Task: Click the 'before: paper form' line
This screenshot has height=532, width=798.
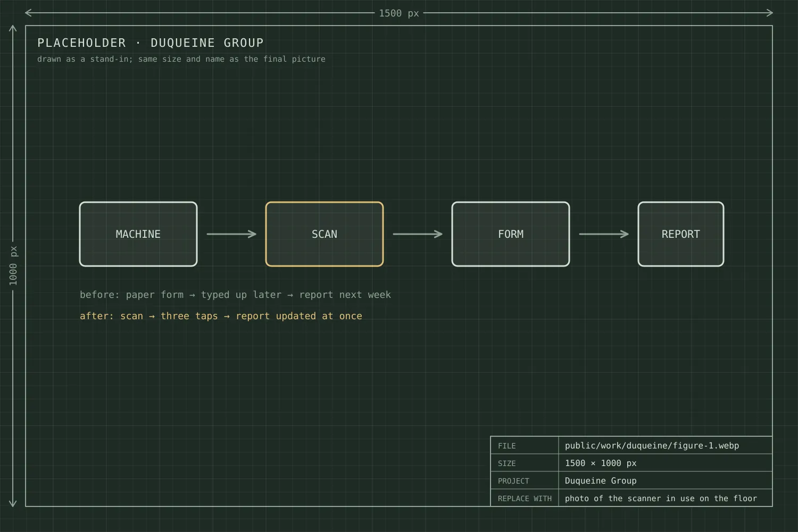Action: 235,295
